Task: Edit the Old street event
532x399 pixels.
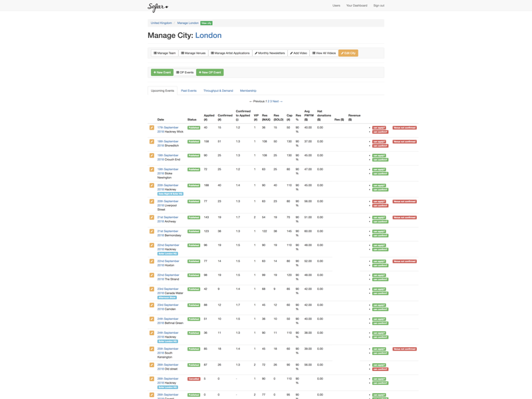Action: (152, 364)
